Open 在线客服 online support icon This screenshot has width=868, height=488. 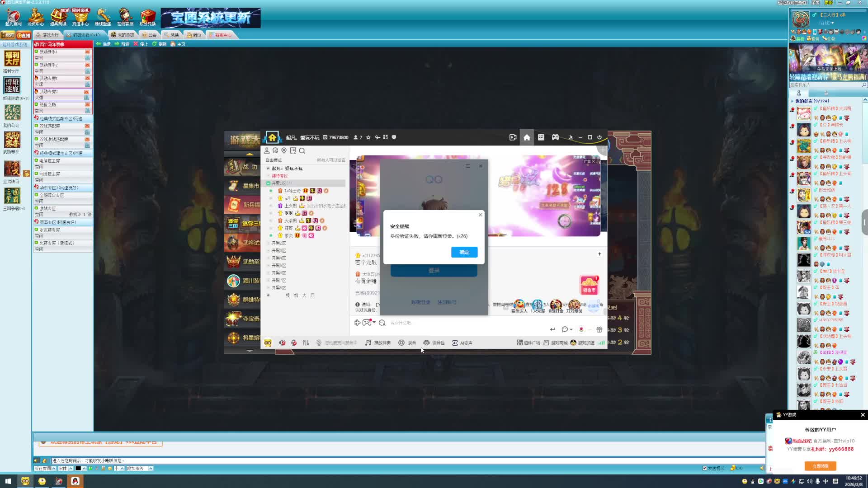(125, 17)
